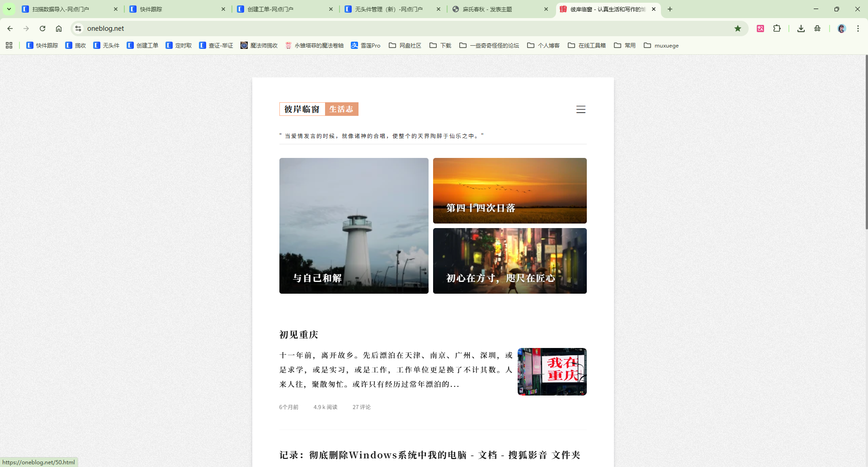
Task: Open the blog's hamburger navigation menu
Action: pos(580,110)
